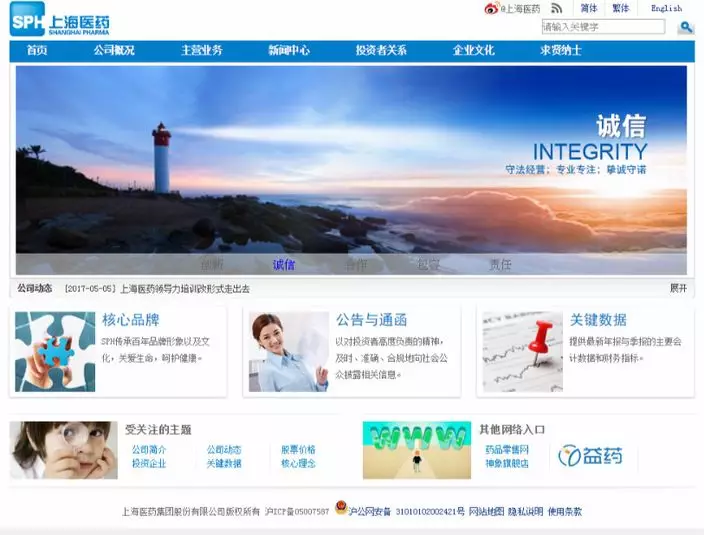The width and height of the screenshot is (704, 535).
Task: Click the police badge icon in footer
Action: click(x=341, y=509)
